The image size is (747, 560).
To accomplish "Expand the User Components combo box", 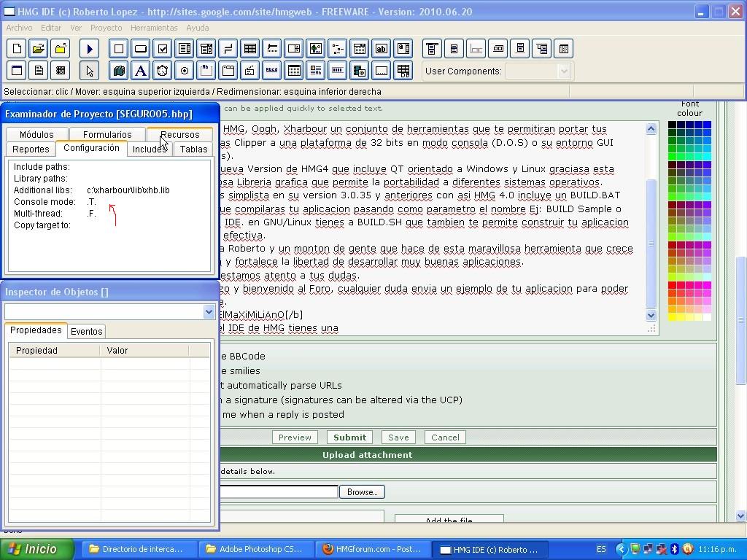I will point(563,71).
